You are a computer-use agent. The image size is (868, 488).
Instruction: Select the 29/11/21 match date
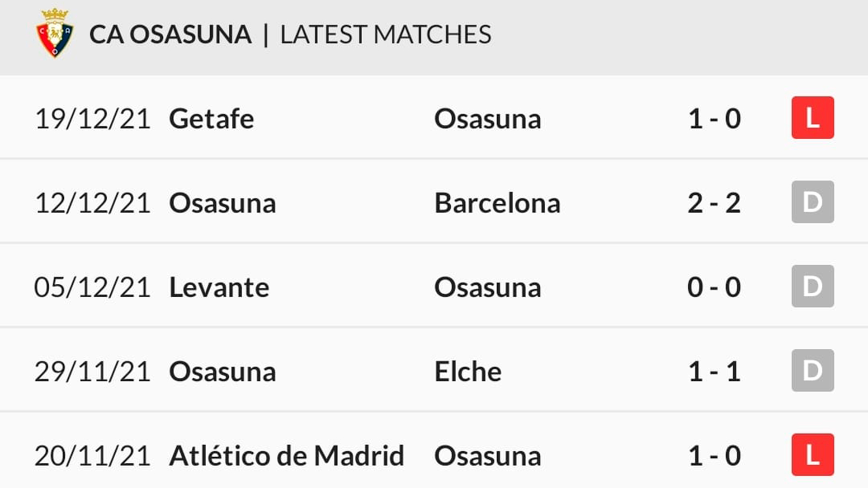click(92, 372)
